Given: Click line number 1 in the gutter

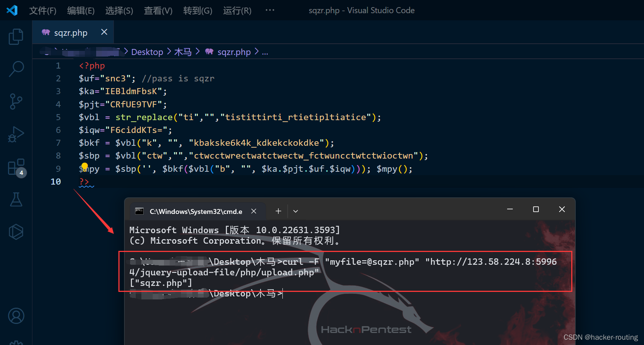Looking at the screenshot, I should [x=58, y=66].
